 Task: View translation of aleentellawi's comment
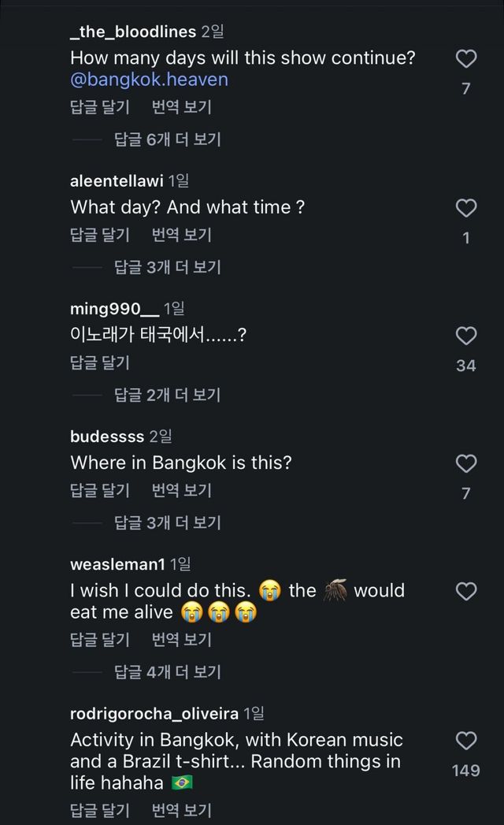click(182, 235)
